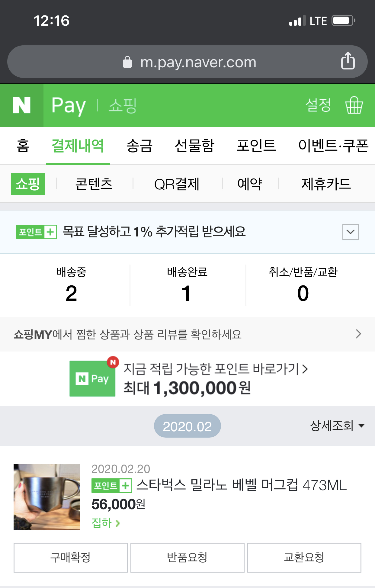The image size is (375, 588).
Task: Select the QR결제 sub-tab
Action: 177,184
